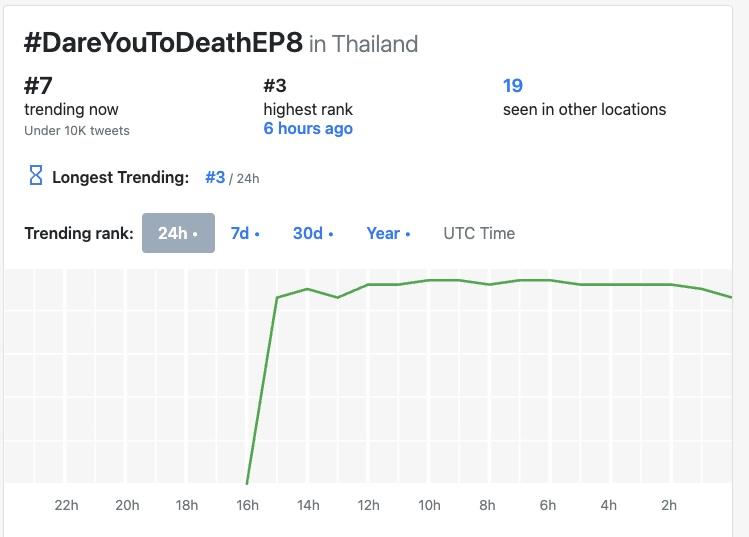Click "seen in other locations" text
This screenshot has height=537, width=749.
(x=584, y=109)
